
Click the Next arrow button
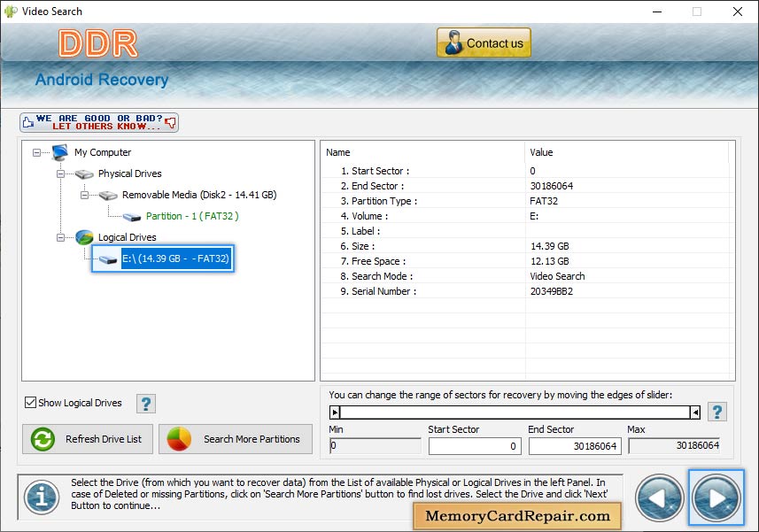[716, 497]
